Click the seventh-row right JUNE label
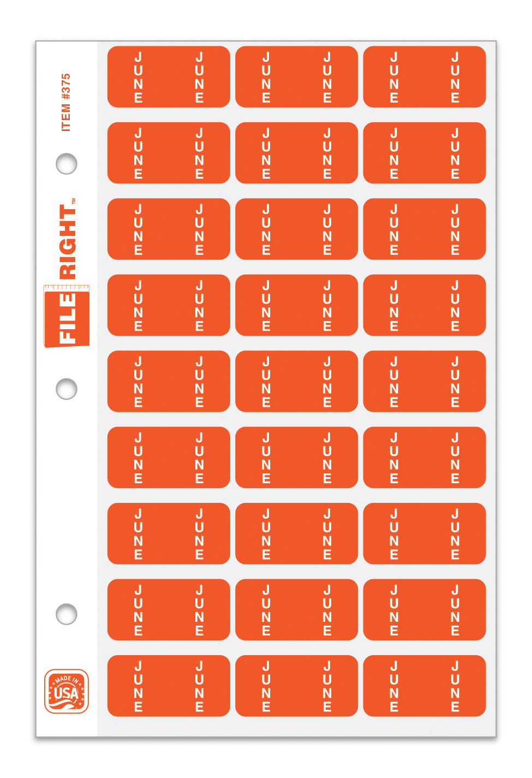Viewport: 532px width, 778px height. pyautogui.click(x=424, y=533)
